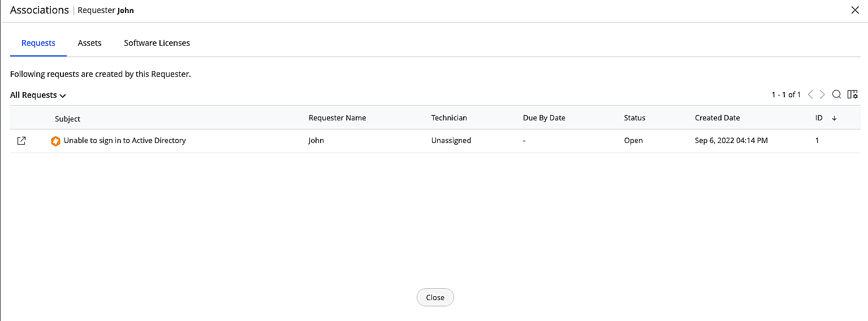The image size is (868, 321).
Task: Select the Requests tab
Action: 38,43
